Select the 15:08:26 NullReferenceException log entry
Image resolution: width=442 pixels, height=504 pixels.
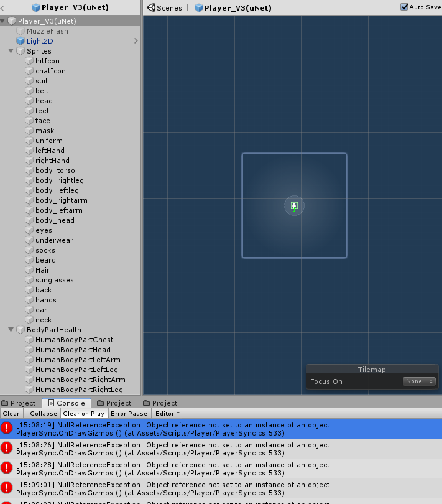[221, 449]
